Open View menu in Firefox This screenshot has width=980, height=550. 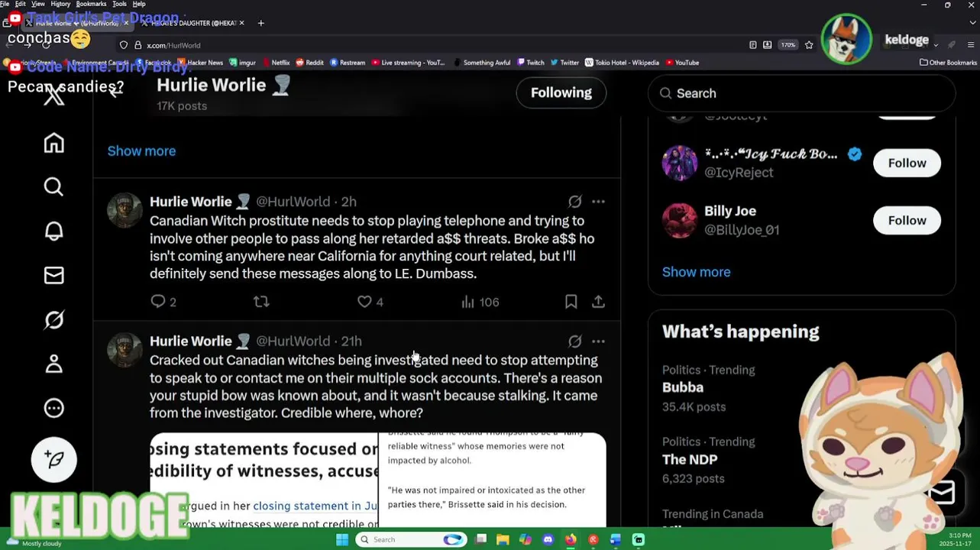[x=37, y=4]
